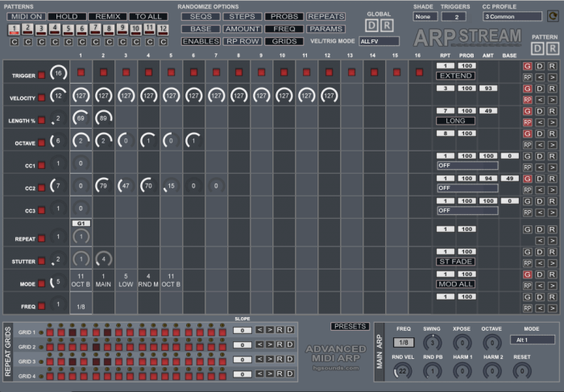Click the R button for Grid 1

coord(279,330)
